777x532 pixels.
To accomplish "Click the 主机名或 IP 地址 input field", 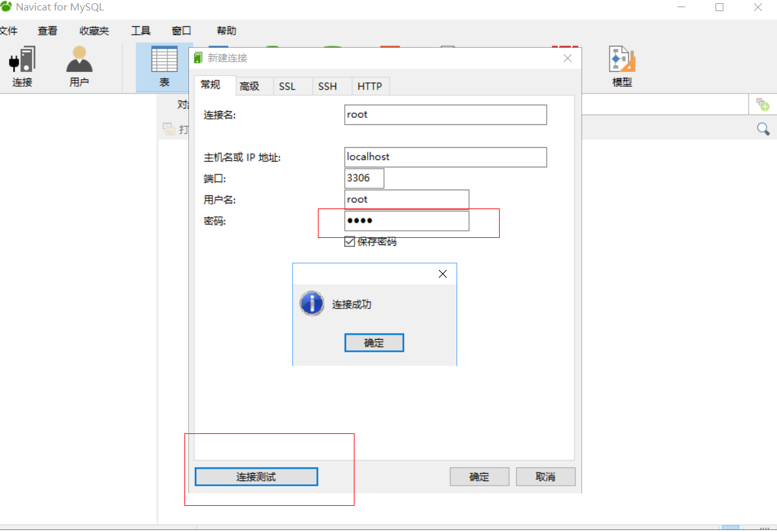I will tap(445, 158).
